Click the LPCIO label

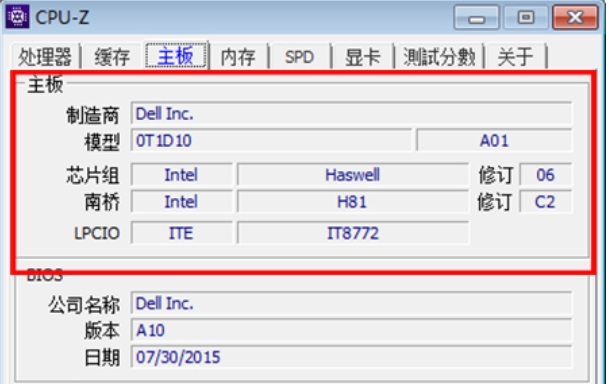[x=97, y=233]
